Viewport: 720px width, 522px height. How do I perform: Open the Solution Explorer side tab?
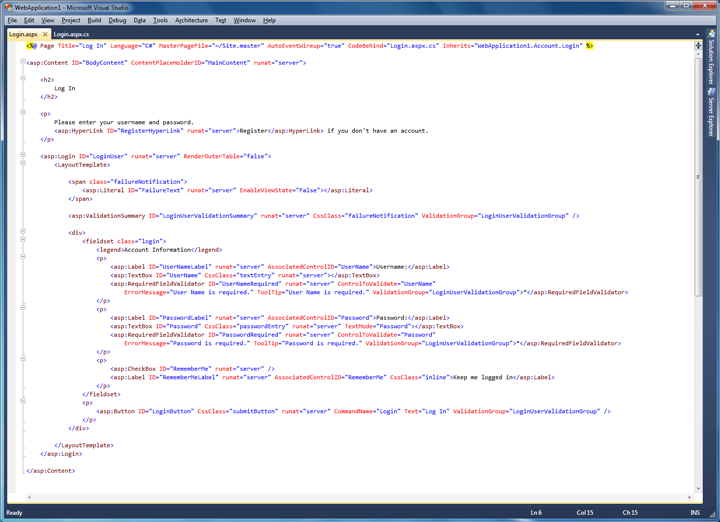(711, 57)
